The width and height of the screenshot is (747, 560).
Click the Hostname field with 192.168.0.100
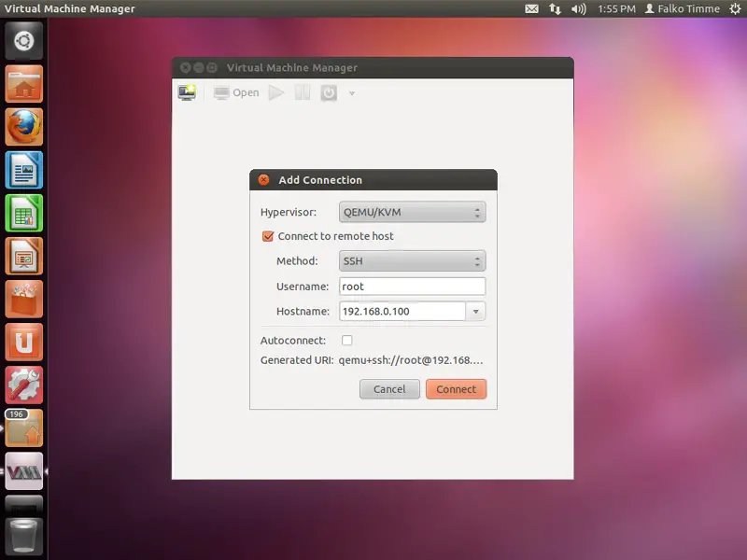point(402,312)
